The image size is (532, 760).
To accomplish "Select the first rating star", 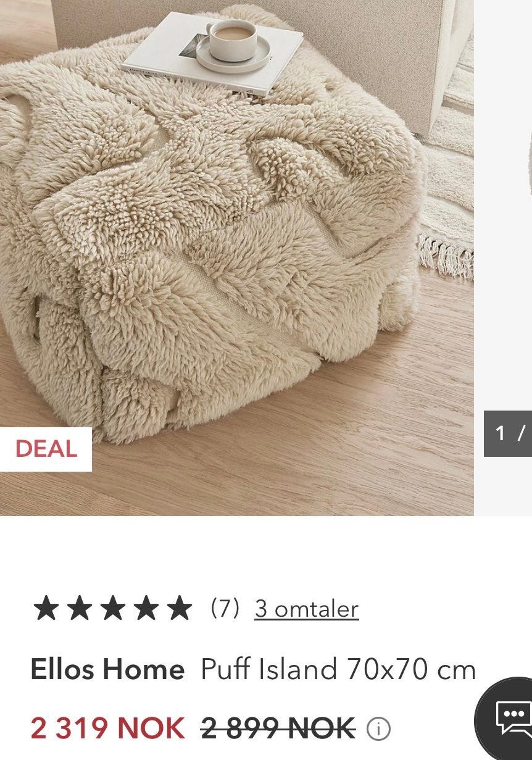I will (46, 608).
